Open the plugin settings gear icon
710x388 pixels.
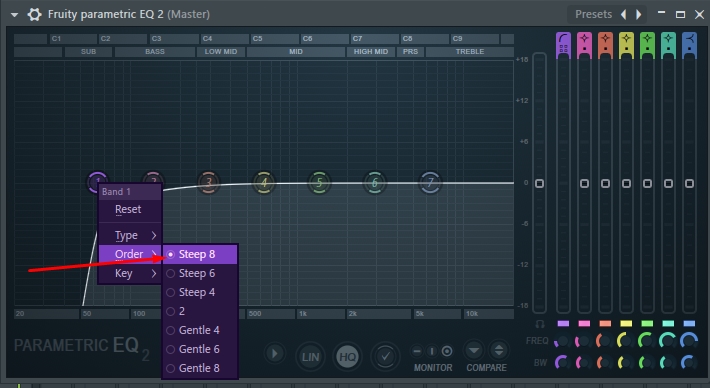34,14
